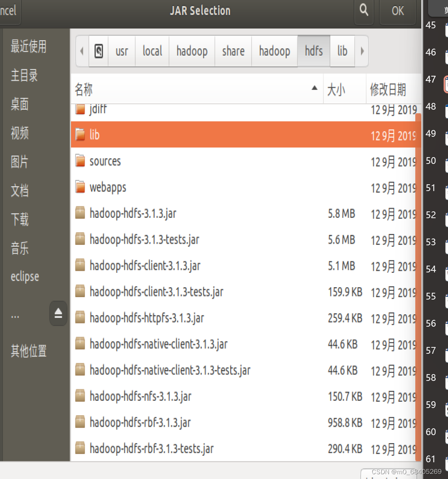The width and height of the screenshot is (448, 479).
Task: Click the eject button in the sidebar
Action: 58,313
